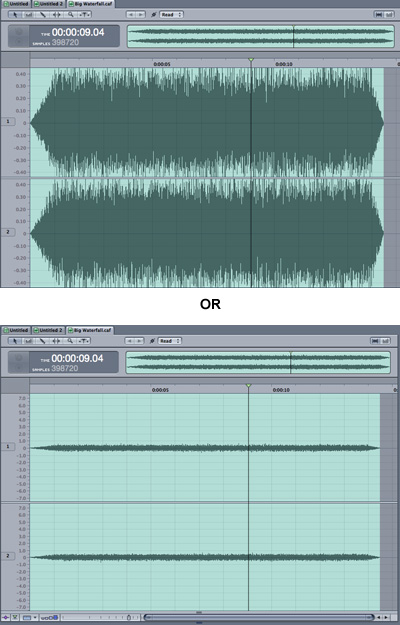The width and height of the screenshot is (400, 625).
Task: Click the green playhead marker in lower ruler
Action: coord(249,386)
